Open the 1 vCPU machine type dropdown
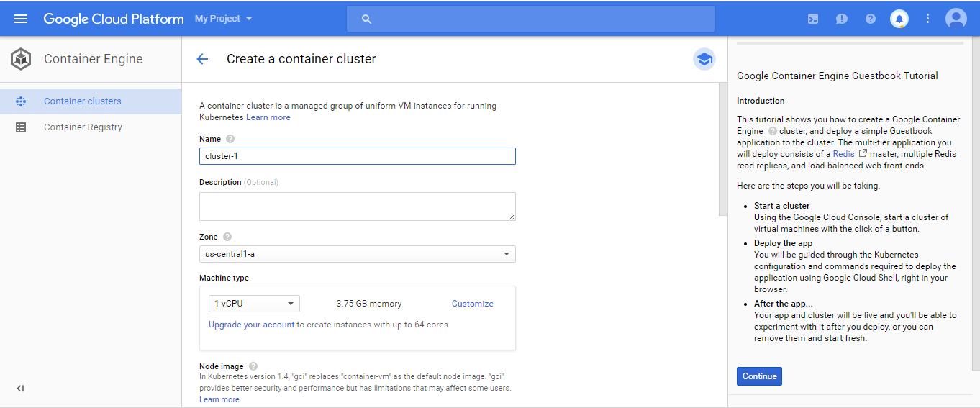The image size is (980, 408). tap(254, 304)
